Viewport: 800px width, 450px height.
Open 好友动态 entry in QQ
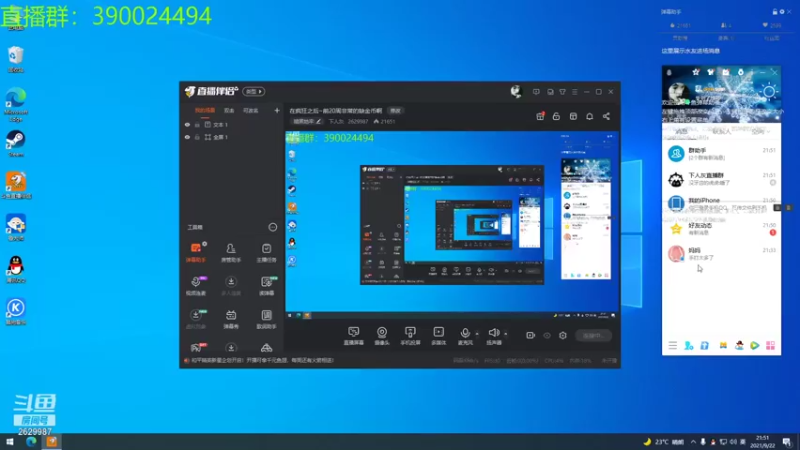click(x=721, y=229)
